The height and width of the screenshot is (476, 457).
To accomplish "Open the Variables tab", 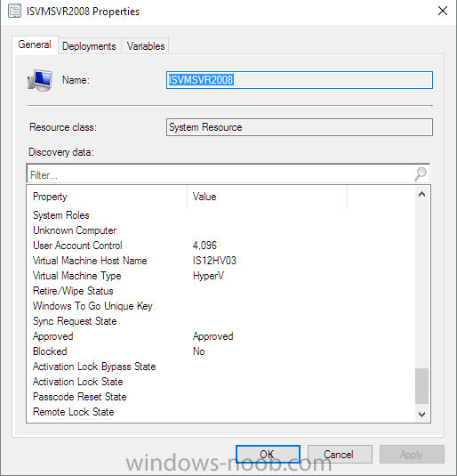I will pos(146,46).
